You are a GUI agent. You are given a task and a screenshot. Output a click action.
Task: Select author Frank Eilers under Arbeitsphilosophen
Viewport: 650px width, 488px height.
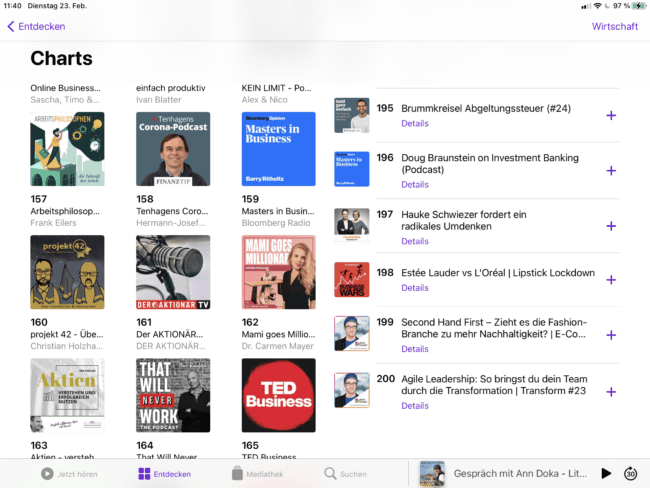tap(53, 223)
